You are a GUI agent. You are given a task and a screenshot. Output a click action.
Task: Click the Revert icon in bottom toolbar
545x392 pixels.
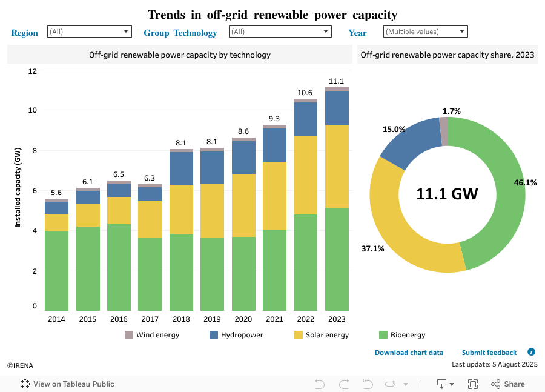[368, 384]
